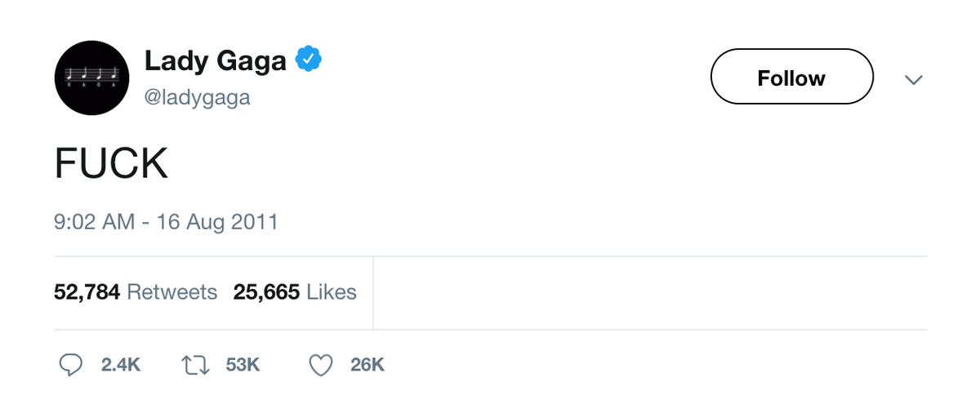Click the reply speech bubble icon
This screenshot has height=413, width=980.
(x=71, y=366)
